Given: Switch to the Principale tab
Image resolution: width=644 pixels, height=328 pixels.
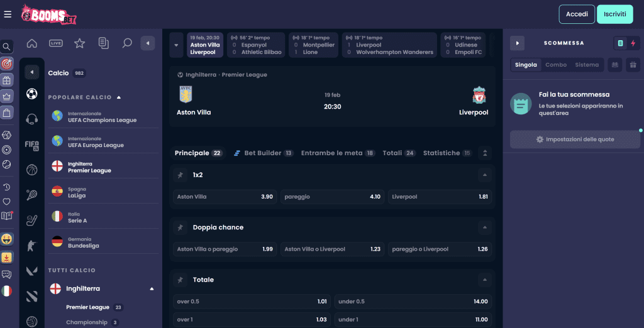Looking at the screenshot, I should tap(198, 153).
